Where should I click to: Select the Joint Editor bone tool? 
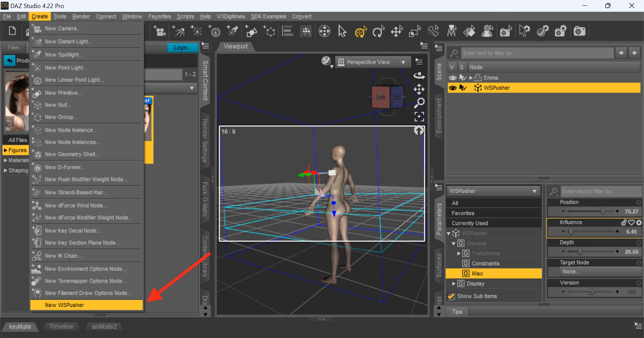433,31
